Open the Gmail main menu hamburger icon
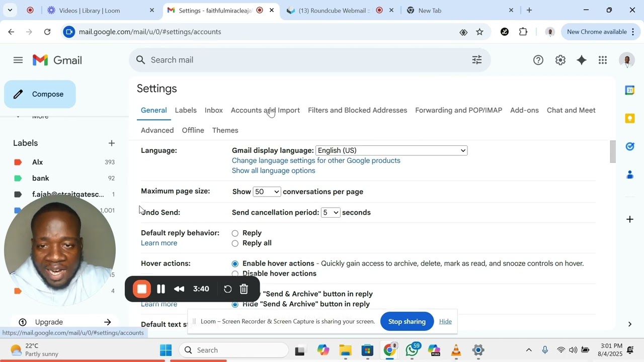 tap(18, 60)
